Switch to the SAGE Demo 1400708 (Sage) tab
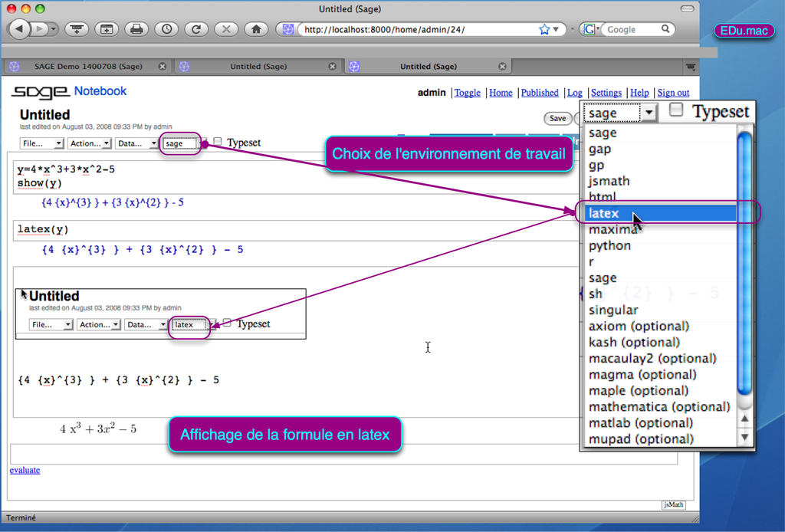 point(88,66)
